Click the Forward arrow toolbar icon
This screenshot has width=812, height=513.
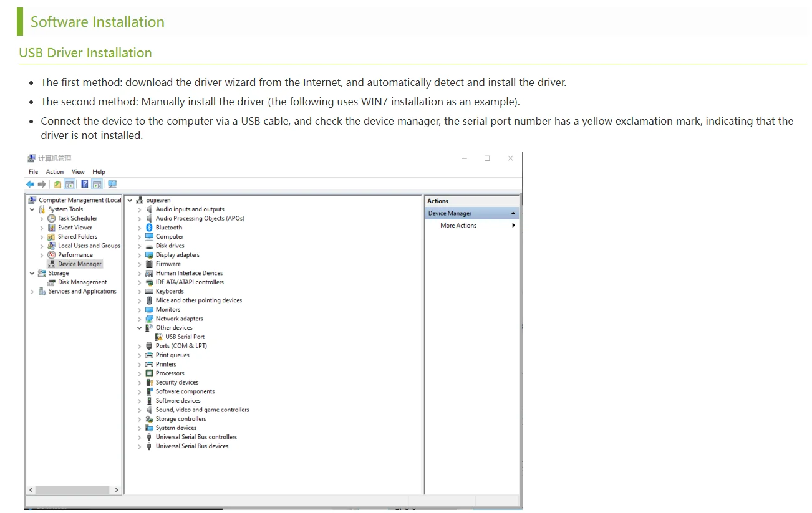pyautogui.click(x=42, y=184)
